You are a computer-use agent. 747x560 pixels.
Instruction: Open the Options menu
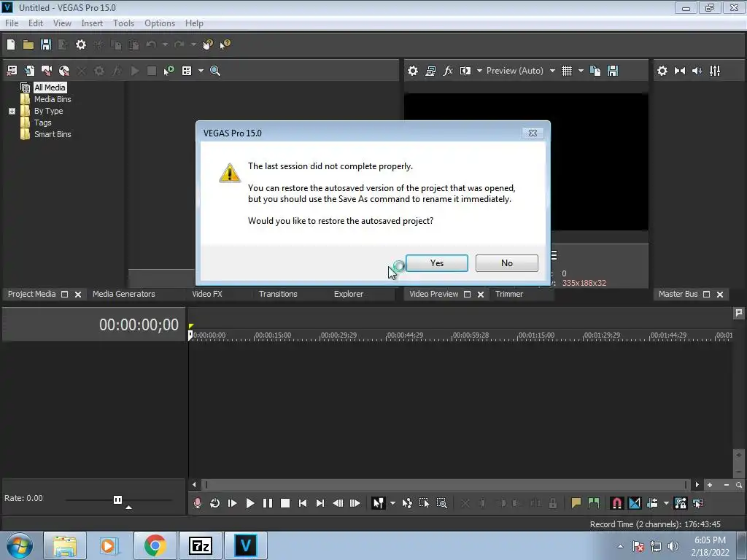[x=160, y=23]
